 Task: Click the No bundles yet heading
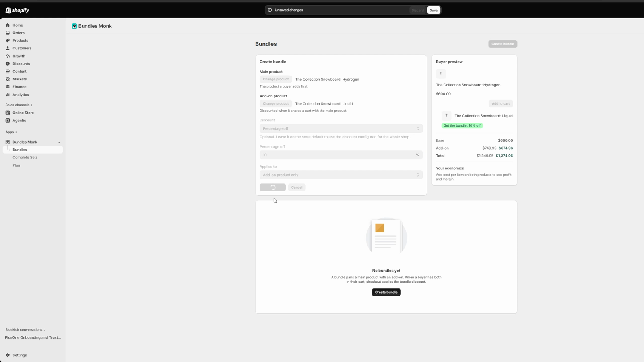386,271
